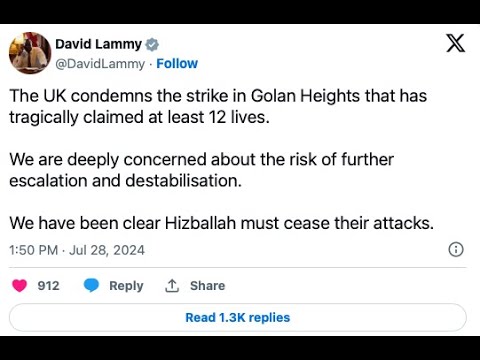Click the '12 lives' line of tweet
Screen dimensions: 480x360
tap(139, 117)
